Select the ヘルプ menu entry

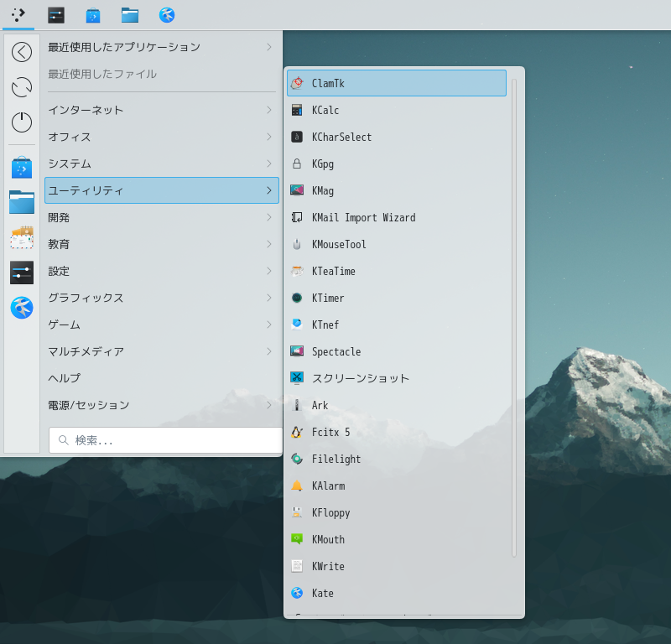click(x=162, y=378)
